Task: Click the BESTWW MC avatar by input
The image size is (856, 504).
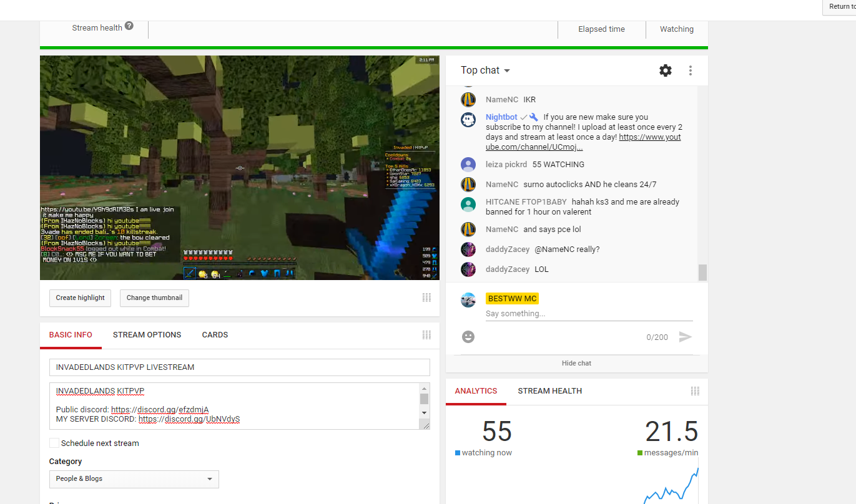Action: click(x=468, y=300)
